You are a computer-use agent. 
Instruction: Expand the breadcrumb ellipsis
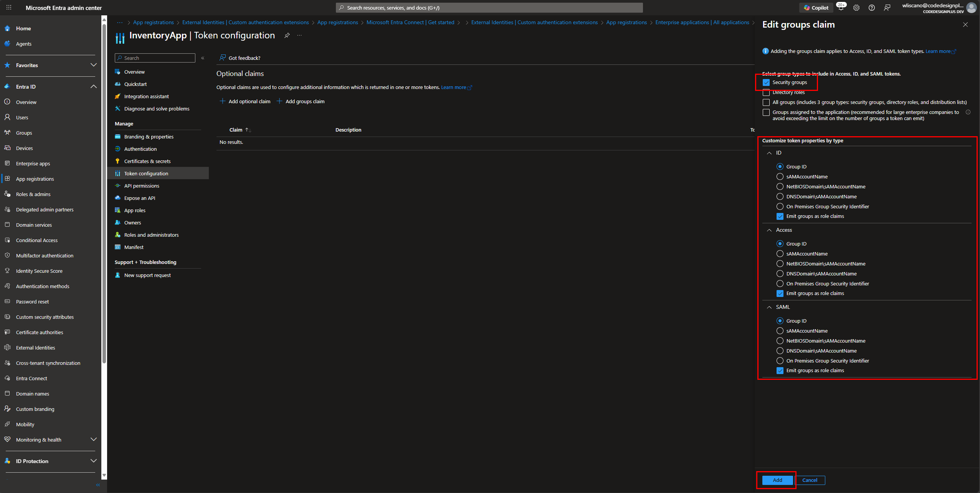pos(120,22)
